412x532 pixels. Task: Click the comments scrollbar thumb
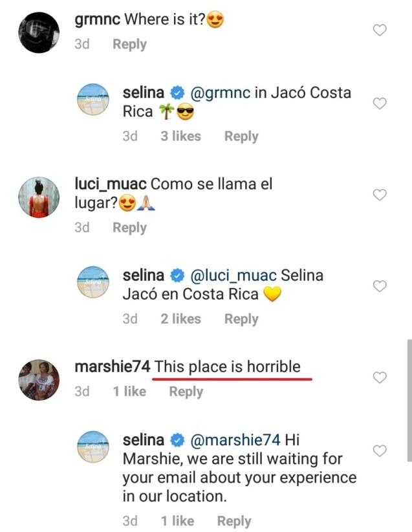coord(408,400)
